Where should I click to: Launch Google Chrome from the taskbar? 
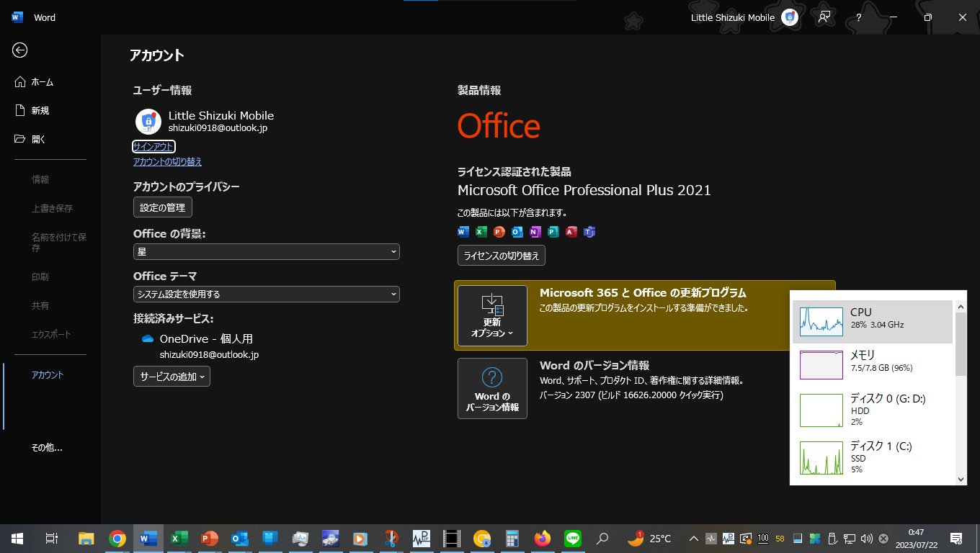coord(117,539)
